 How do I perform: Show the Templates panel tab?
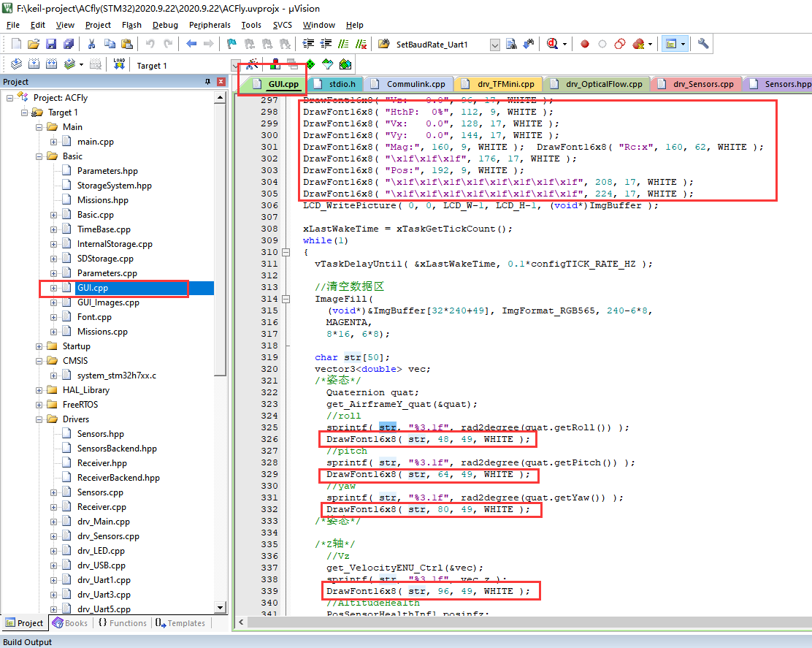(180, 623)
